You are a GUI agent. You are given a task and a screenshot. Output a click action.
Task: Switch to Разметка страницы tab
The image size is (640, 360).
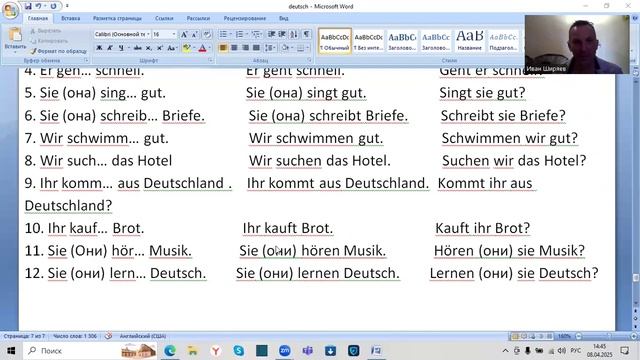coord(117,18)
